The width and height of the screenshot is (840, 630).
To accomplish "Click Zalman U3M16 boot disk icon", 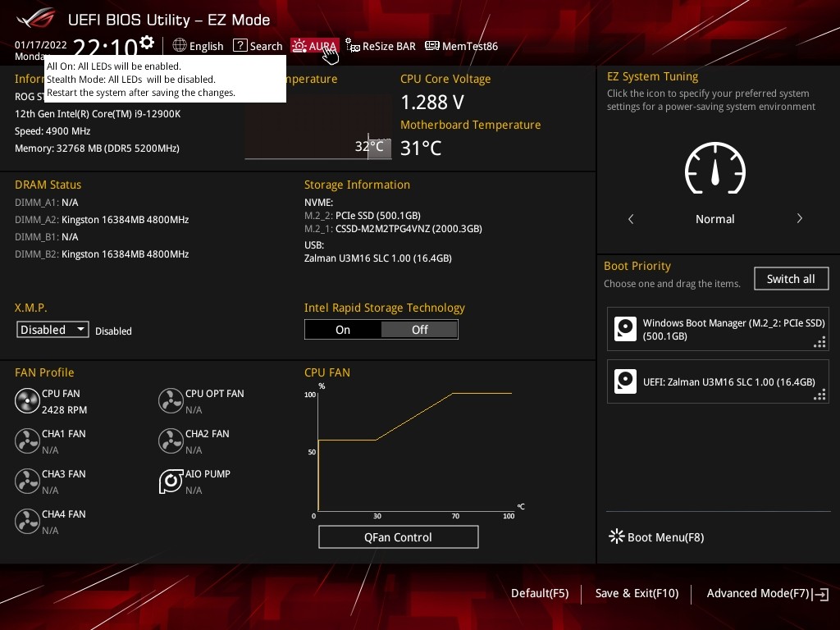I will click(x=625, y=381).
